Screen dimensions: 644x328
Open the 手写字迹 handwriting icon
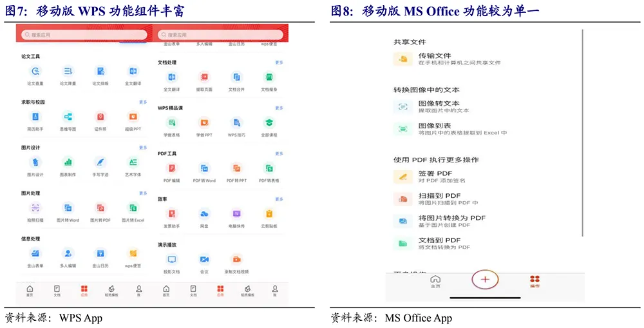click(100, 162)
